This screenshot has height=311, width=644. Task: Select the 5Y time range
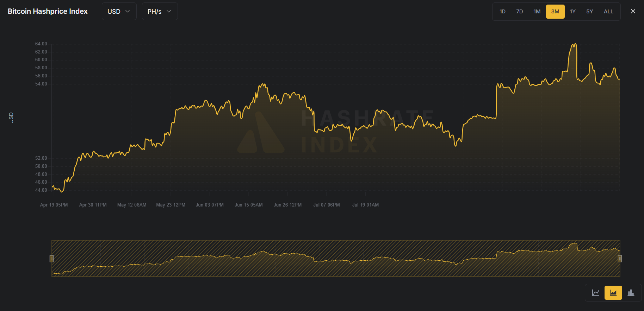coord(590,12)
